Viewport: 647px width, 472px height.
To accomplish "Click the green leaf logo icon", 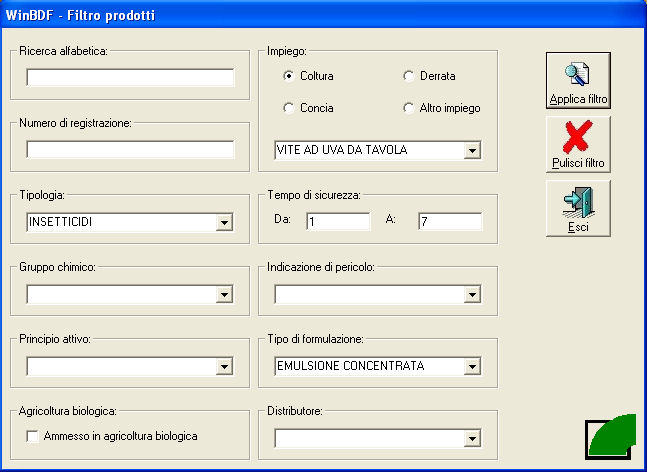I will (611, 437).
